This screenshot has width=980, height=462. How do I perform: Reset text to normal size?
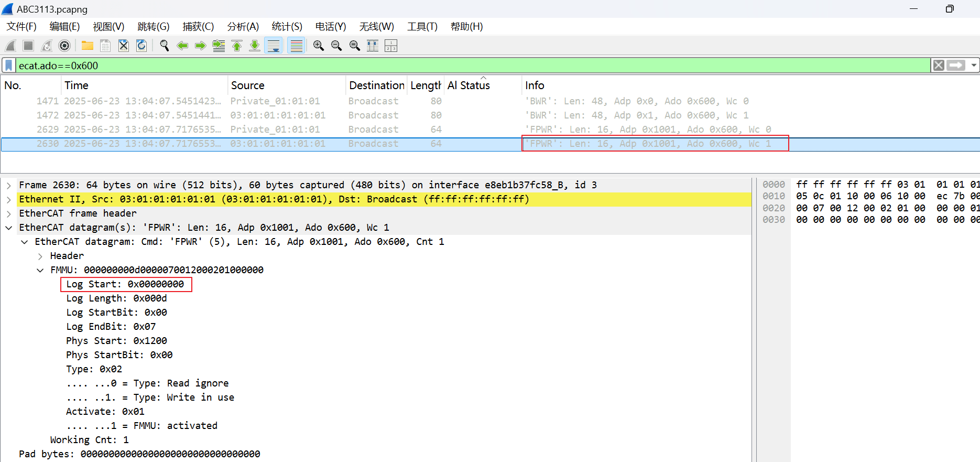[355, 46]
